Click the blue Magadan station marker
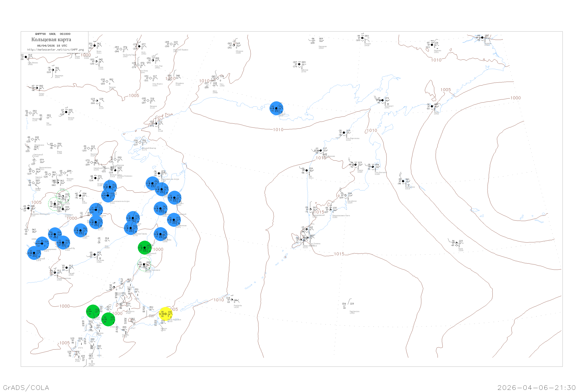Screen dimensions: 588x392 pyautogui.click(x=276, y=108)
